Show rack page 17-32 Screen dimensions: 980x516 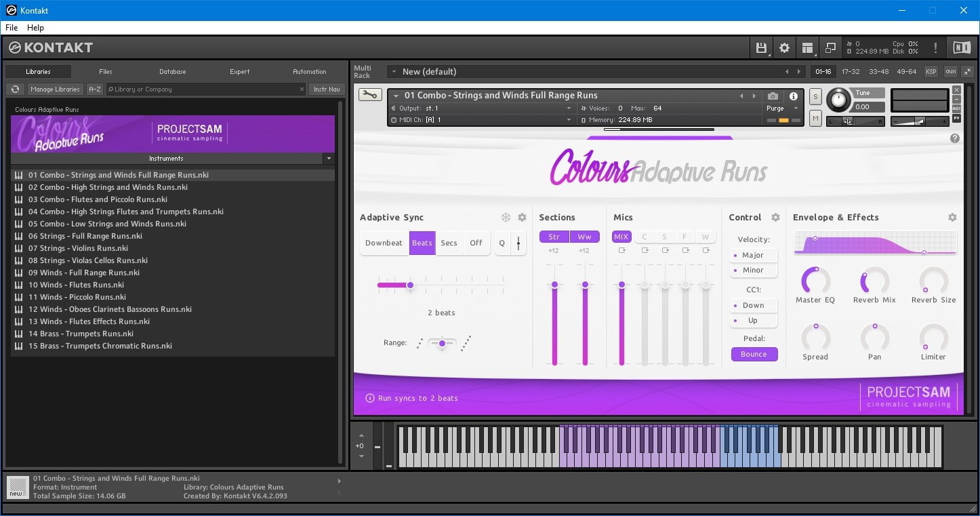[851, 71]
